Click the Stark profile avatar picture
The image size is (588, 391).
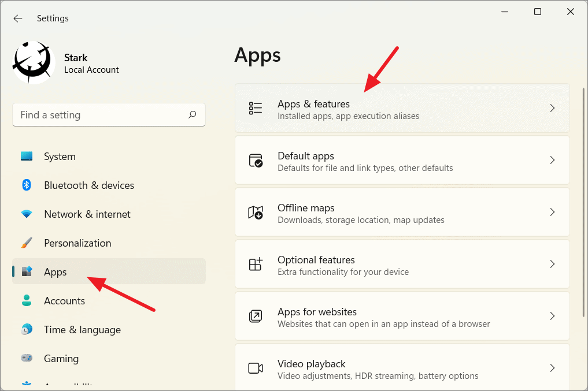tap(34, 63)
